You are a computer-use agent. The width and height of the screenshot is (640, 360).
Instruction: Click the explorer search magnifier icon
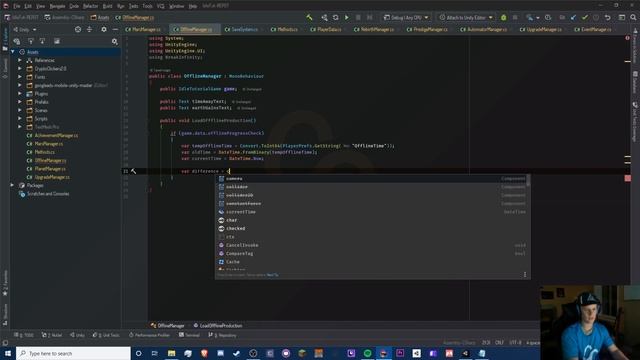pos(115,41)
